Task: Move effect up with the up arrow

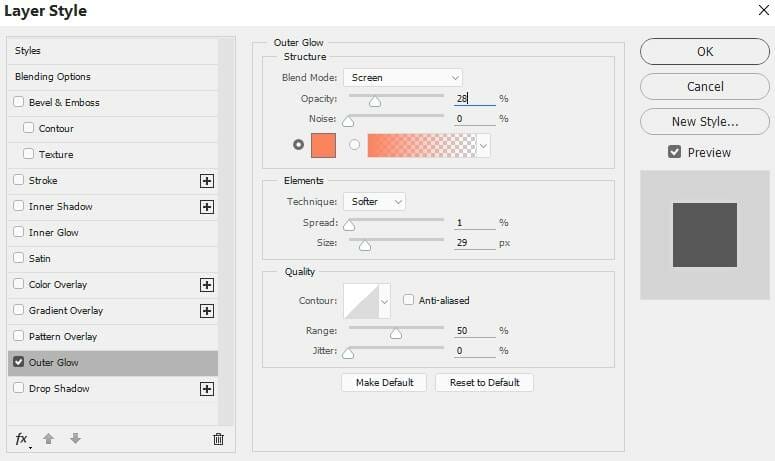Action: pos(48,438)
